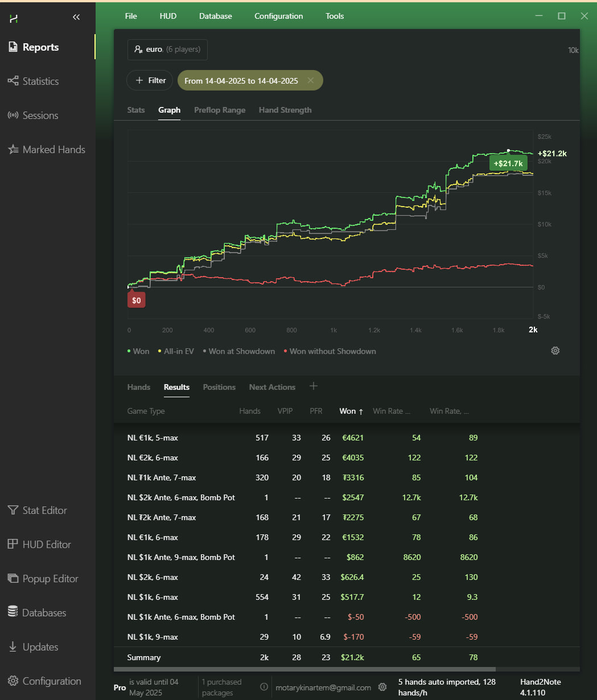The width and height of the screenshot is (597, 700).
Task: Click the horizontal scrollbar under results table
Action: click(305, 669)
